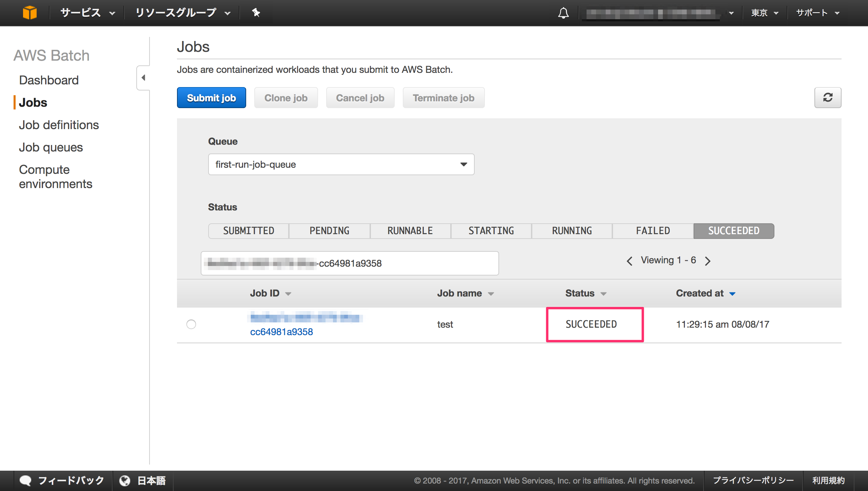Click the language globe icon
The height and width of the screenshot is (491, 868).
125,480
